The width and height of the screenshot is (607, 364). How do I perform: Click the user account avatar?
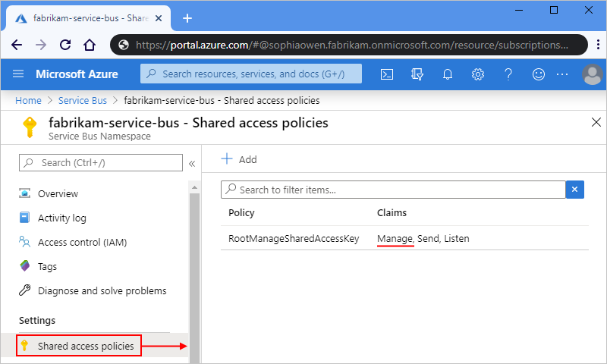[x=591, y=74]
